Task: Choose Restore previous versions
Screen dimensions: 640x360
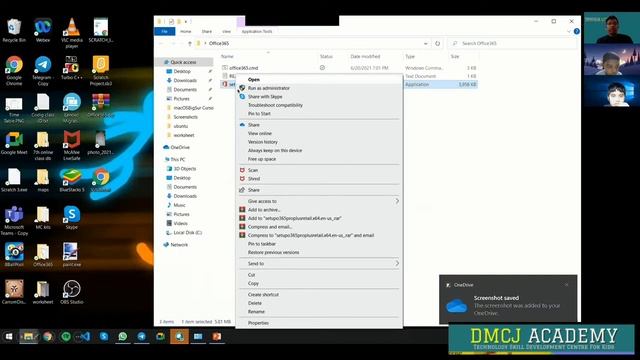Action: click(x=273, y=253)
